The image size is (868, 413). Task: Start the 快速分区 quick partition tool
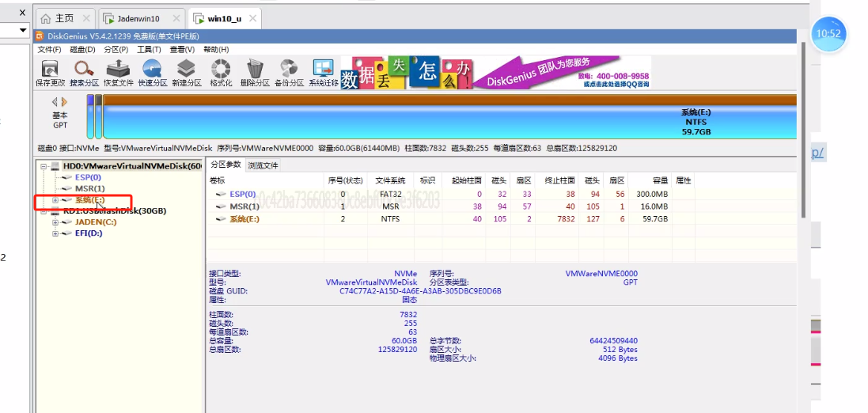(x=152, y=69)
